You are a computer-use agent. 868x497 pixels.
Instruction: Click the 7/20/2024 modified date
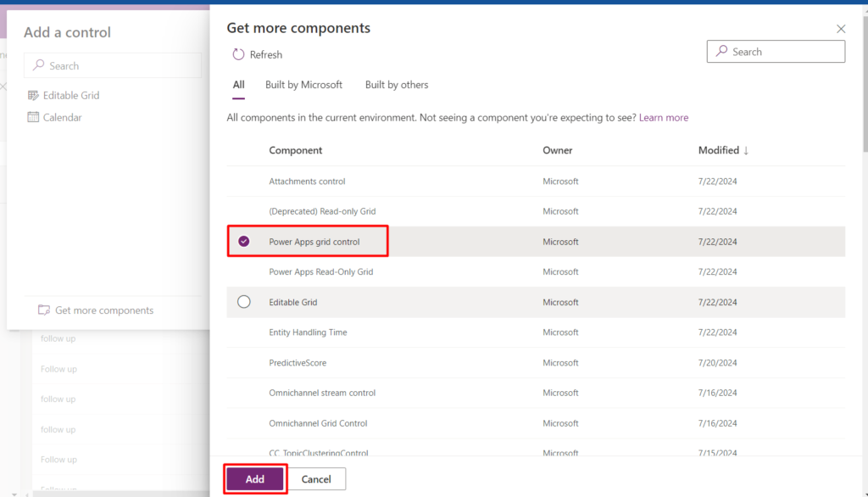pyautogui.click(x=717, y=362)
